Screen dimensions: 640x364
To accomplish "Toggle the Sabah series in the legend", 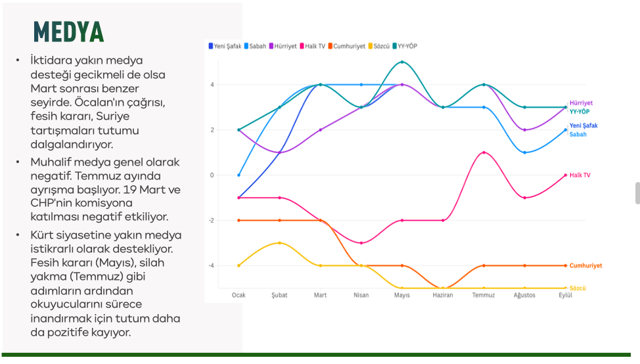I will tap(258, 46).
